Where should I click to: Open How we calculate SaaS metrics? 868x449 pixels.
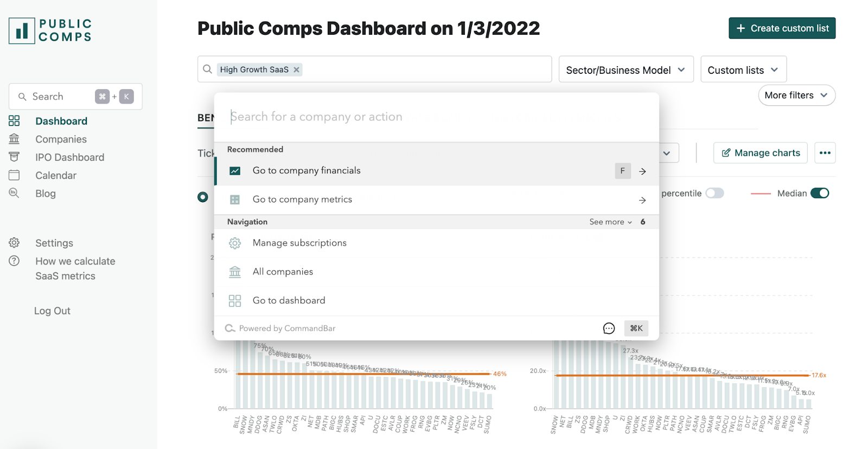75,269
